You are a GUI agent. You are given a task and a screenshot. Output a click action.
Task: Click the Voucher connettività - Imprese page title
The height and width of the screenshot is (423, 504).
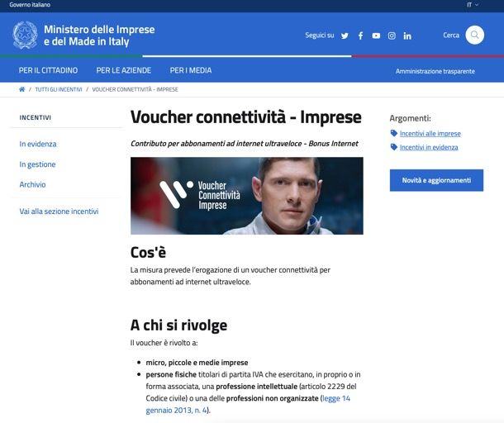tap(246, 117)
